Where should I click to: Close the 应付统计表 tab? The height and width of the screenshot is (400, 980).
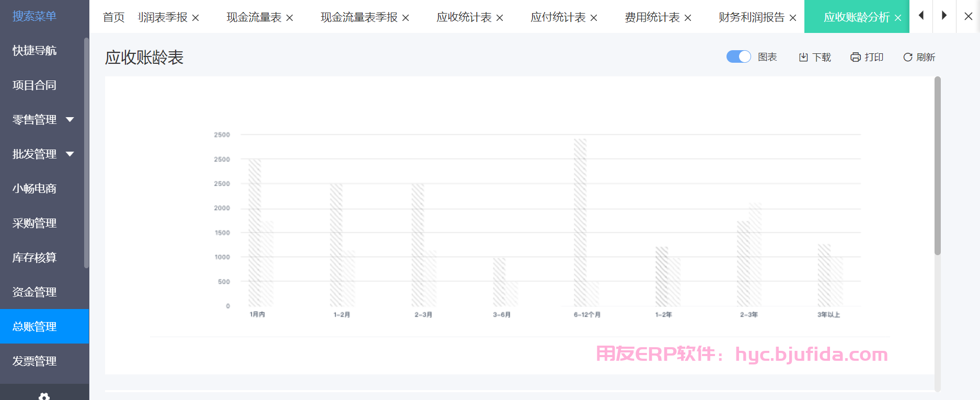click(x=594, y=18)
